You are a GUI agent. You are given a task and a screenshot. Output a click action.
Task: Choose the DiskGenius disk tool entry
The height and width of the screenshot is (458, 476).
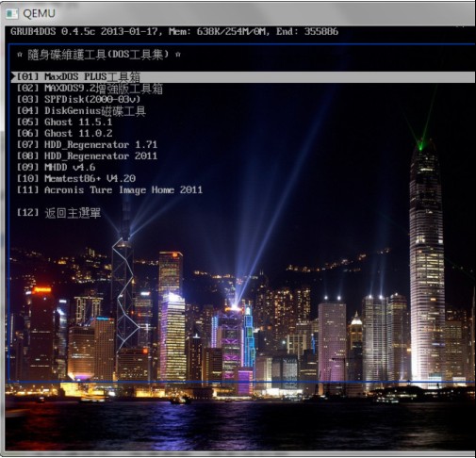point(81,111)
